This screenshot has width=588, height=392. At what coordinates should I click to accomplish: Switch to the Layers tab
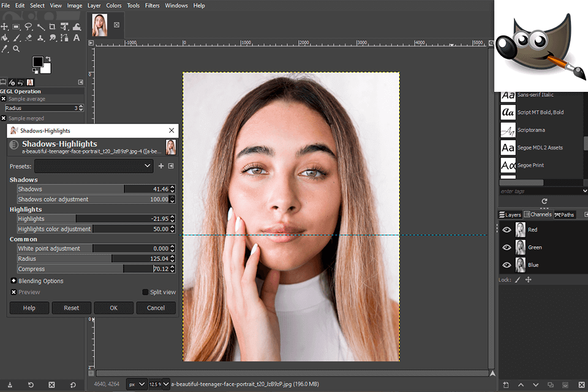510,215
